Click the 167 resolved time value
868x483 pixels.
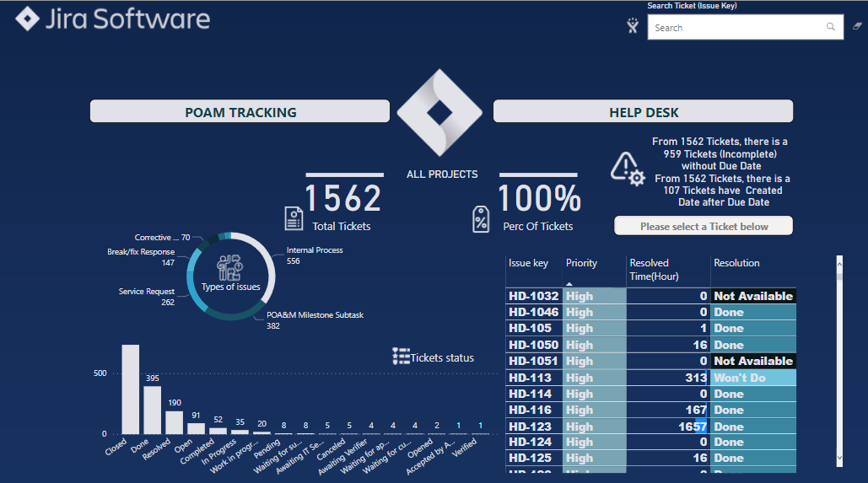click(696, 410)
